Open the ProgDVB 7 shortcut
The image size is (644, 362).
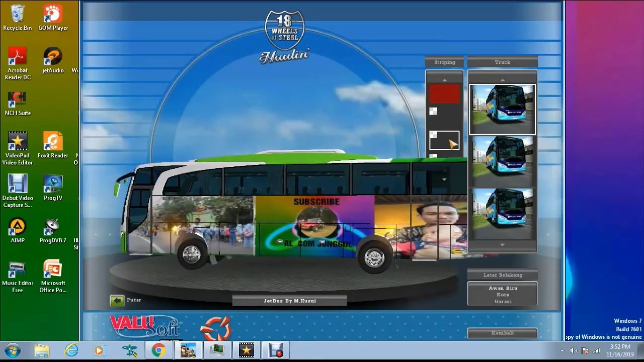[x=53, y=231]
